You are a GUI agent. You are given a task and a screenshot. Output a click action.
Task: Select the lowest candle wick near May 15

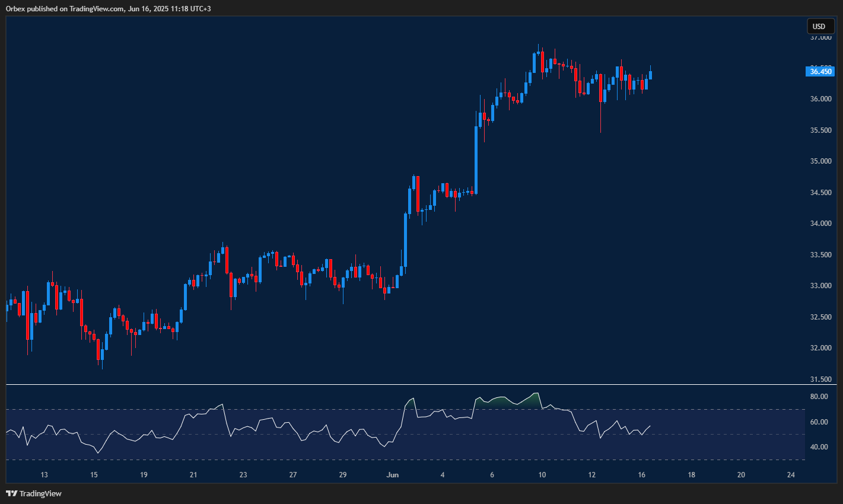[101, 365]
